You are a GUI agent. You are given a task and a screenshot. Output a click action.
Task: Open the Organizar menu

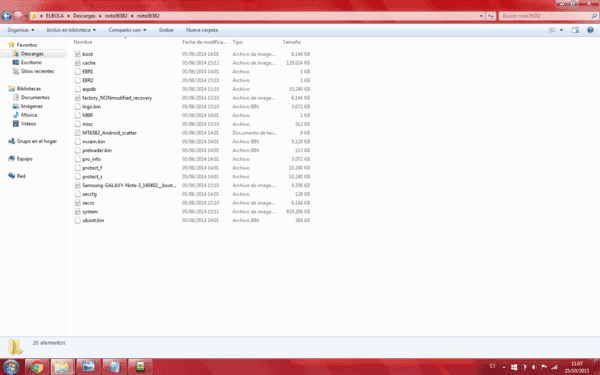coord(21,30)
